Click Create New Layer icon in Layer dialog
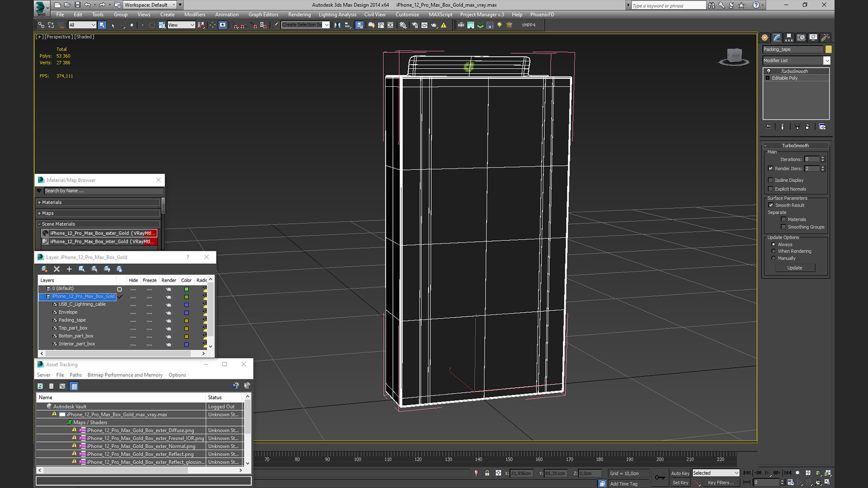The width and height of the screenshot is (868, 488). (44, 269)
